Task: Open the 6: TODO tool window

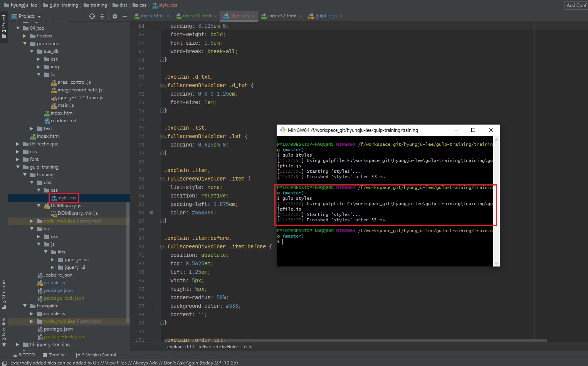Action: [24, 355]
